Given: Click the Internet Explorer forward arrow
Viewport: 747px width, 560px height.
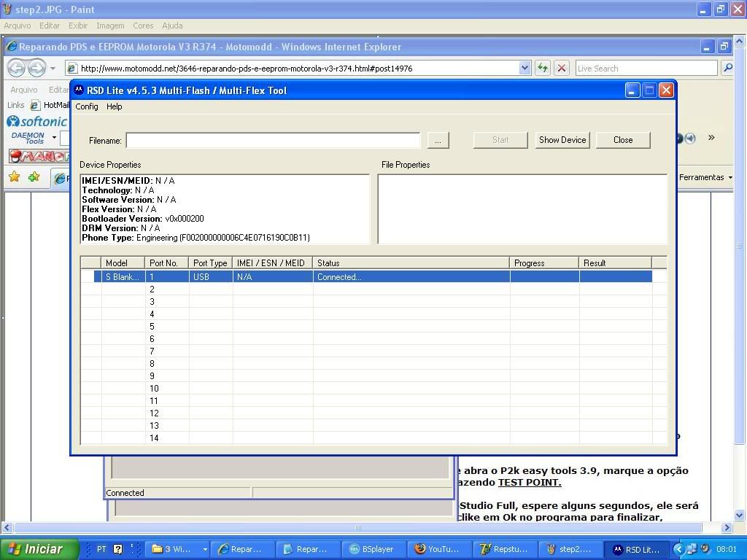Looking at the screenshot, I should click(x=36, y=68).
